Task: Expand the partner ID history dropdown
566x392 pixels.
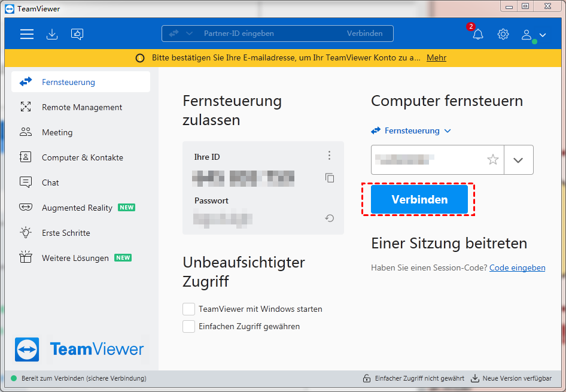Action: (x=518, y=160)
